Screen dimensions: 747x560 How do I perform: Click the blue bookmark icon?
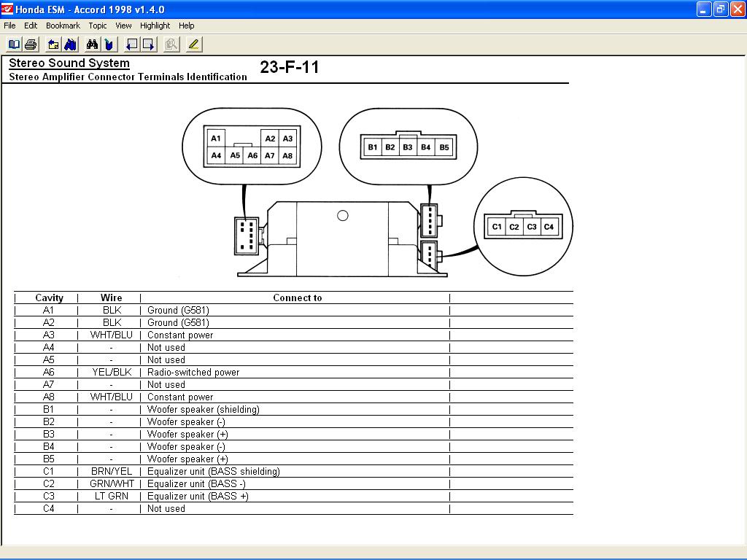coord(109,44)
